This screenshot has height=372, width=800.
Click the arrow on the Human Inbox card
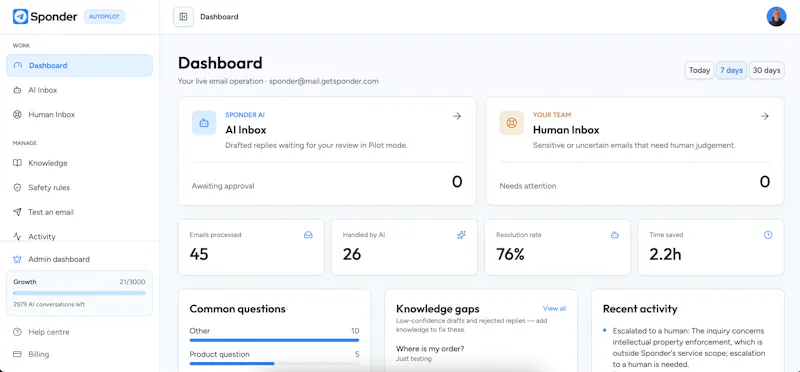point(765,116)
